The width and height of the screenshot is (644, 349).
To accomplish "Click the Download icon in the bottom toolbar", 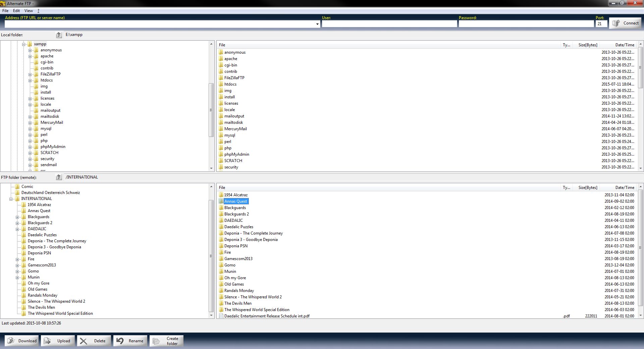I will [x=11, y=341].
